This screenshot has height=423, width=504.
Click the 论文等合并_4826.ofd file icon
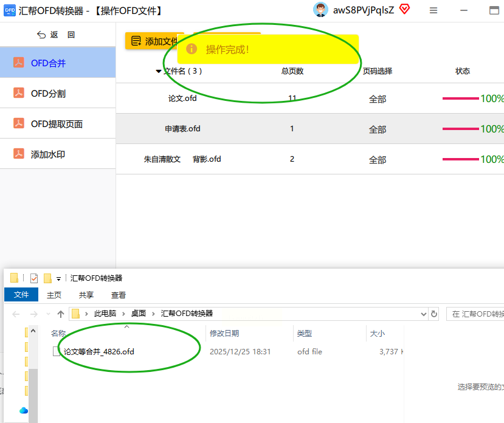click(x=57, y=351)
